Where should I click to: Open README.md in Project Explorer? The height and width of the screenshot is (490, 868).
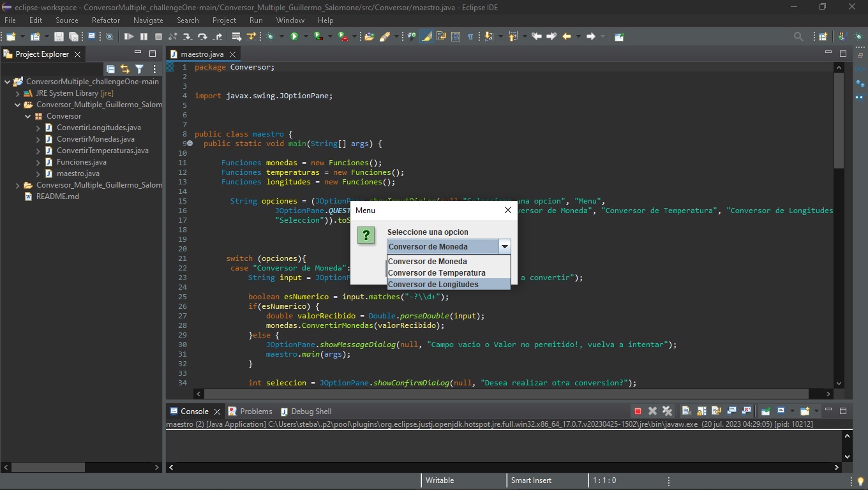coord(57,197)
